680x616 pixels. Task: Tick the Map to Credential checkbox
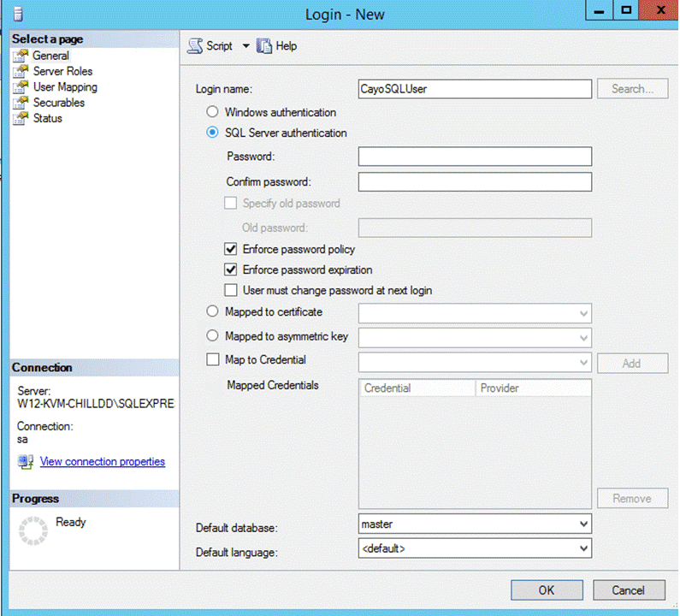coord(212,359)
